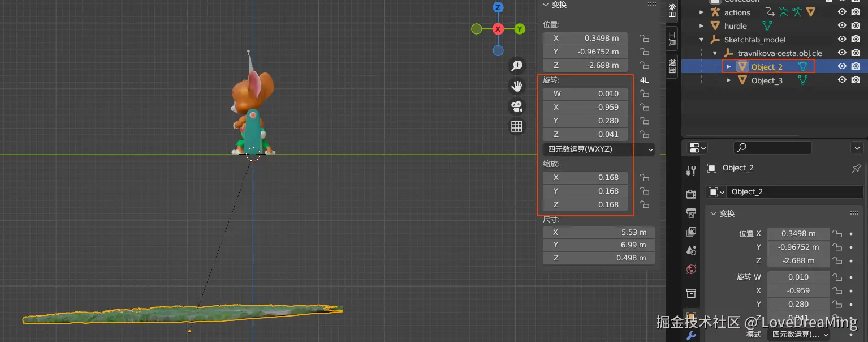Open the Render properties tab icon
The width and height of the screenshot is (868, 342).
tap(691, 194)
